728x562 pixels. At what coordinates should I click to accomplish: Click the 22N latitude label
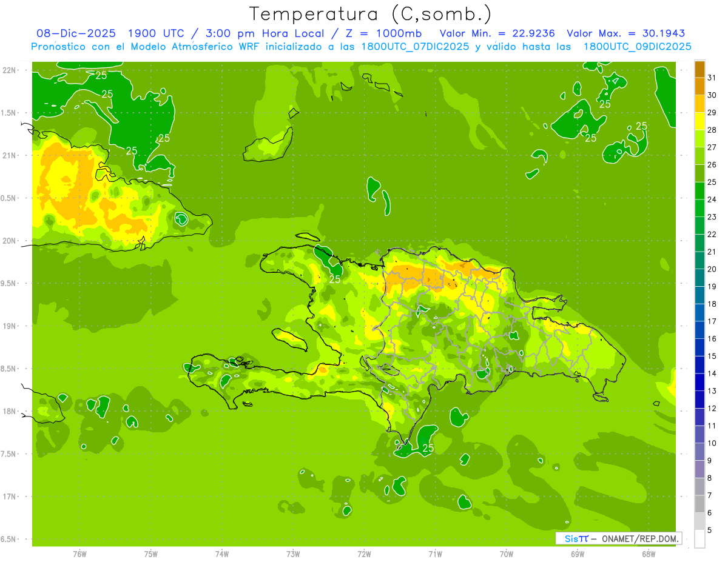[10, 70]
